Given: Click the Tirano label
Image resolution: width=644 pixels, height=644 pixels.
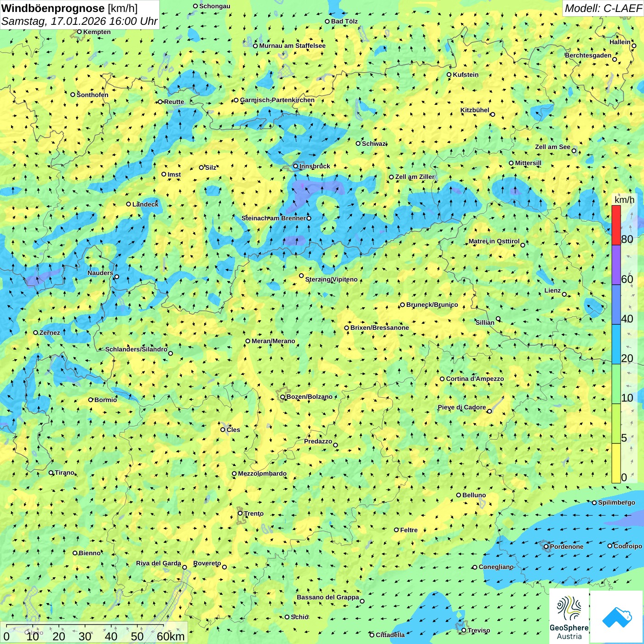Looking at the screenshot, I should (64, 472).
